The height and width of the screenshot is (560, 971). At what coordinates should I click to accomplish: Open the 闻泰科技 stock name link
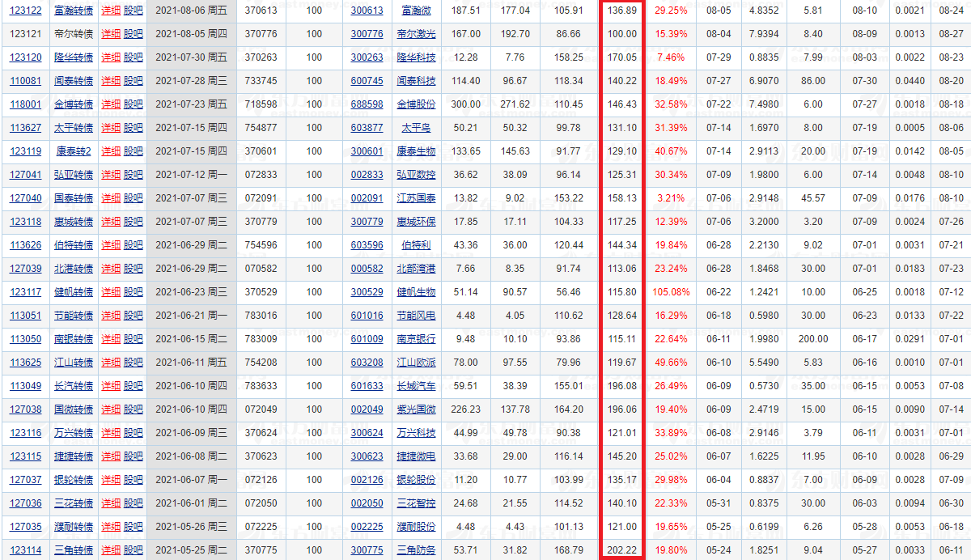tap(417, 81)
